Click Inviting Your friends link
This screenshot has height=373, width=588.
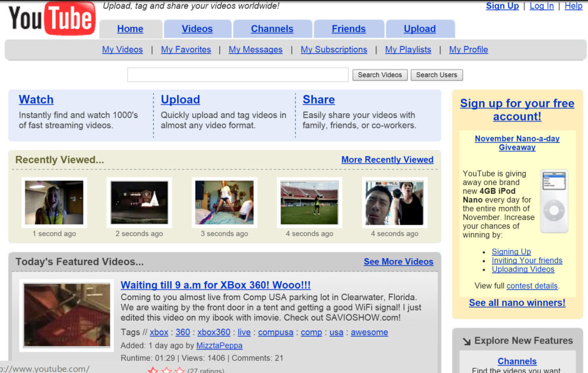[527, 260]
